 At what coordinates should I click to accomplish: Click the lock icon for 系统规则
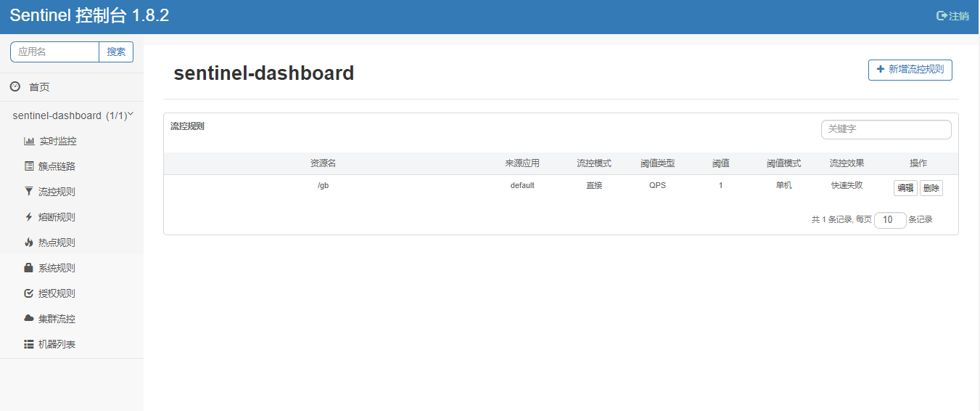(29, 268)
